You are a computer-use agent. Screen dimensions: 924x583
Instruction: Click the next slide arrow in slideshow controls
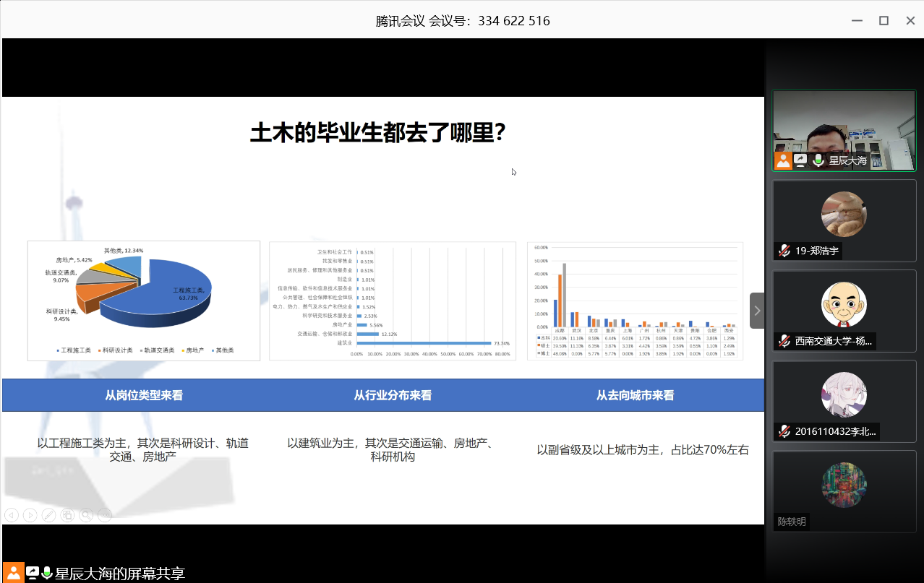pyautogui.click(x=30, y=515)
